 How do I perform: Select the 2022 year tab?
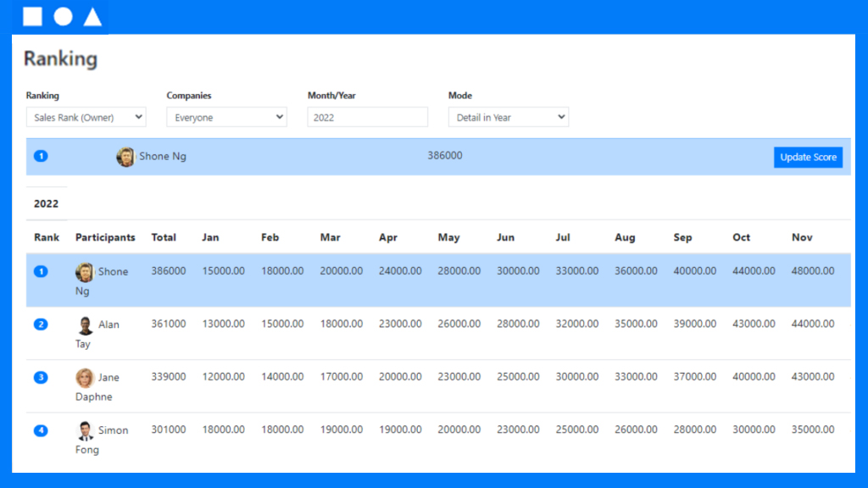point(46,204)
